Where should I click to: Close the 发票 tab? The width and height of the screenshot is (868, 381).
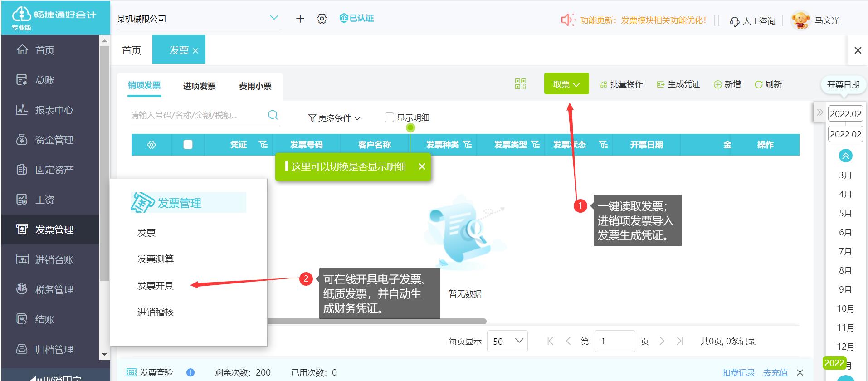click(x=195, y=51)
